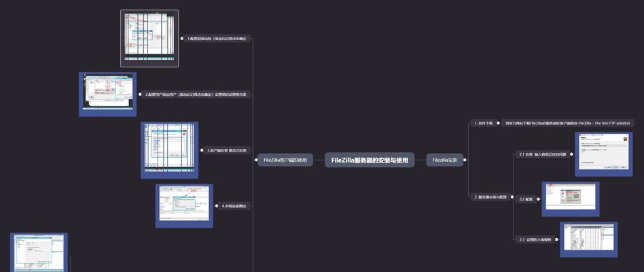The height and width of the screenshot is (272, 644).
Task: Open the screenshot thumbnail for 3.客户端安装
Action: click(x=169, y=150)
